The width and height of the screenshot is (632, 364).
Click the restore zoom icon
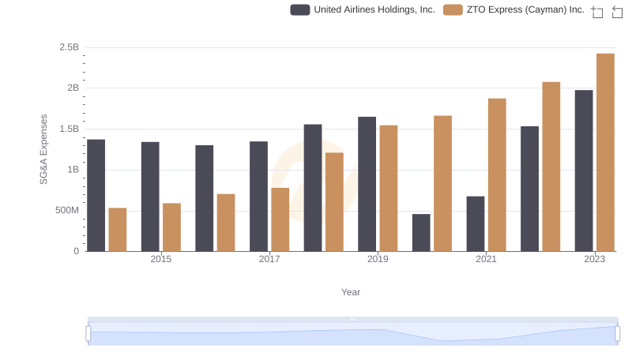(x=617, y=12)
